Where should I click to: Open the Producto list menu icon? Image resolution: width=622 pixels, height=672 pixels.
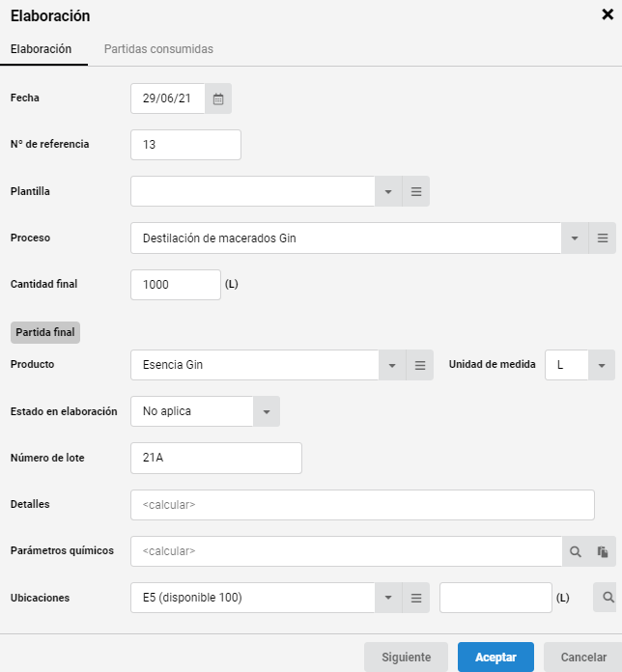pyautogui.click(x=420, y=365)
